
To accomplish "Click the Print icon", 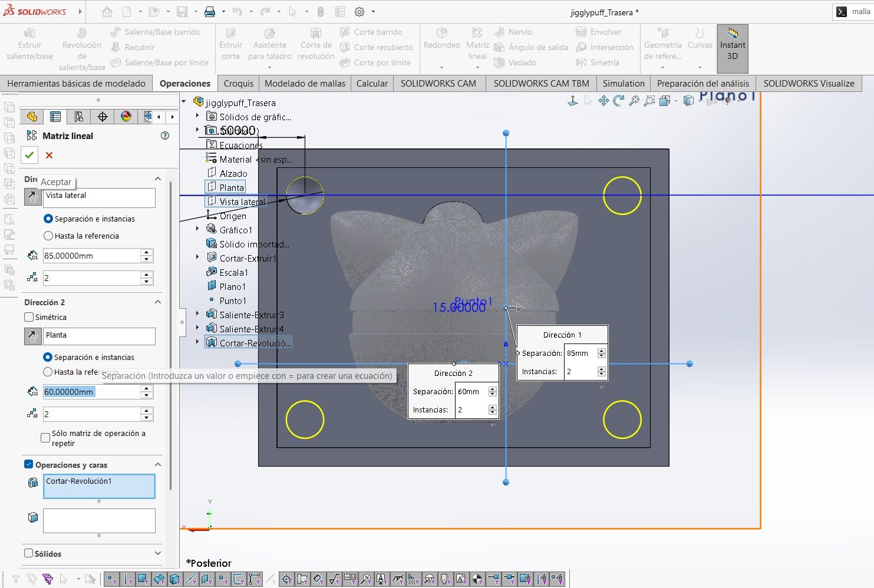I will point(210,12).
